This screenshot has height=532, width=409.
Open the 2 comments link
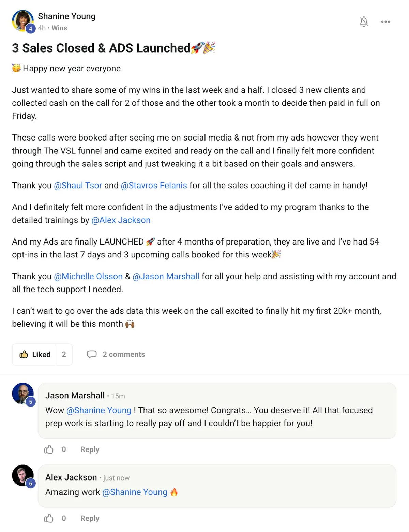point(123,354)
